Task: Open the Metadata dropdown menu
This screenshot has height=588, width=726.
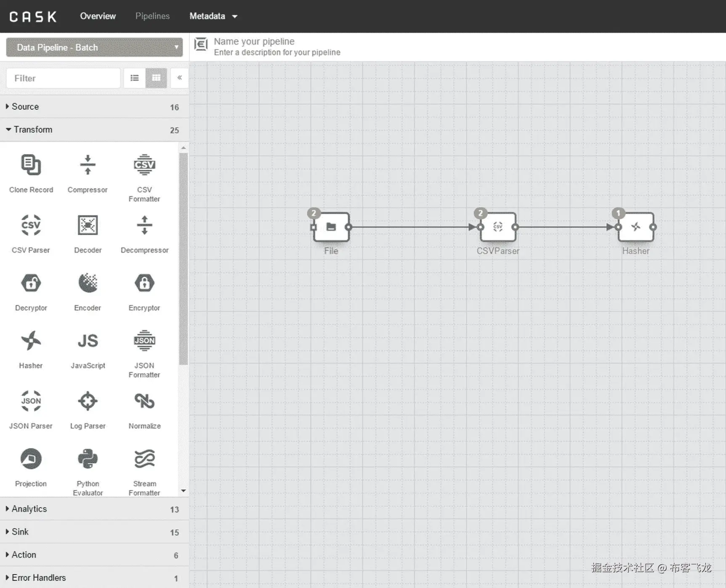Action: (x=213, y=16)
